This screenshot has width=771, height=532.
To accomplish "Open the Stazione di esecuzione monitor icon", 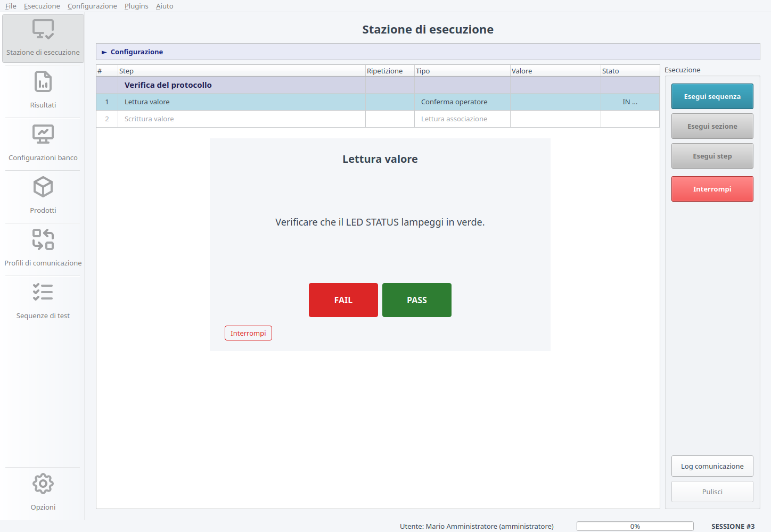I will (43, 29).
